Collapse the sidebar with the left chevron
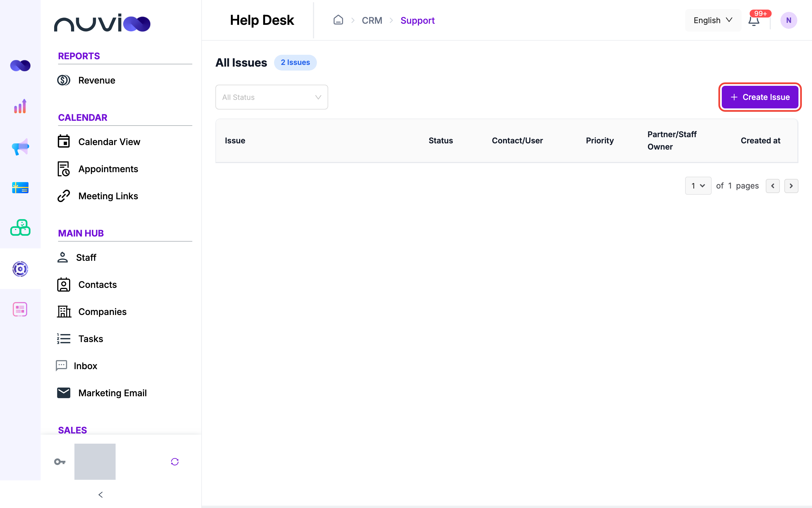Image resolution: width=812 pixels, height=508 pixels. 100,494
